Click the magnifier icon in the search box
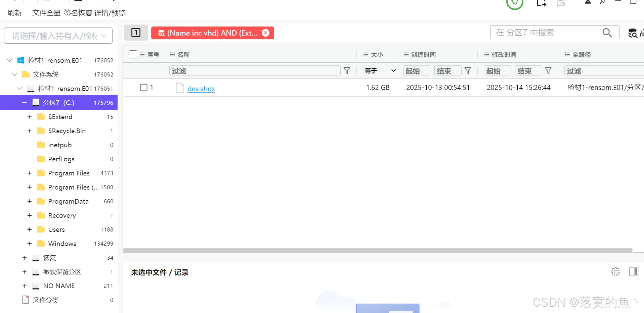 [607, 33]
